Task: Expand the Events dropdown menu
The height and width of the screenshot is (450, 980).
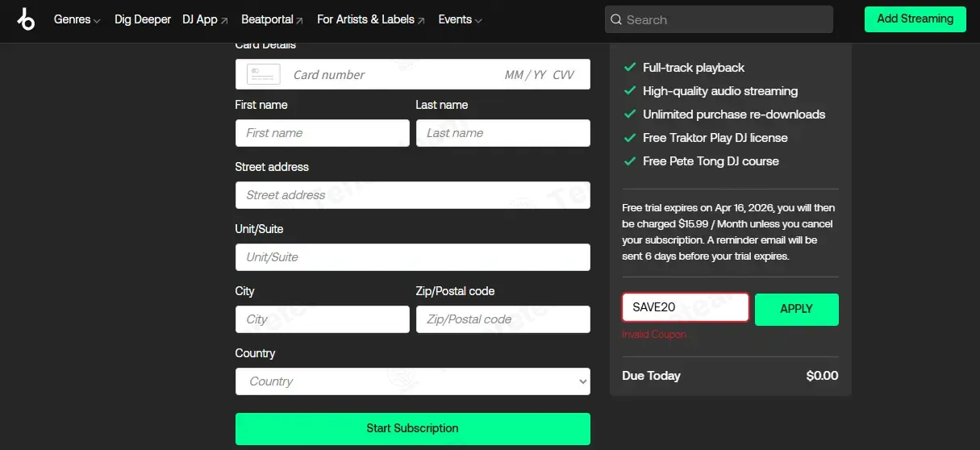Action: click(460, 19)
